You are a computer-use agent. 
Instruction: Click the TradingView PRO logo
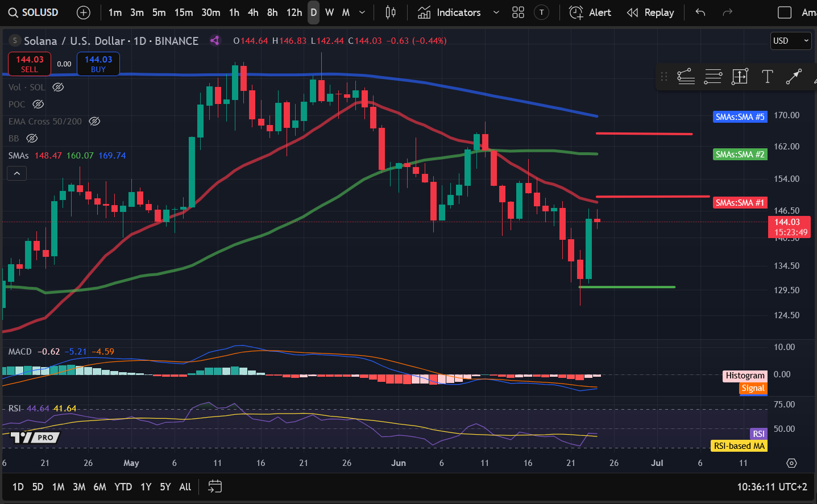click(35, 438)
